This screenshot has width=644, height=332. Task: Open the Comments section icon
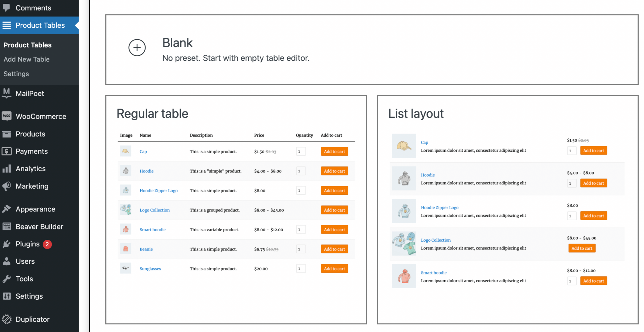pyautogui.click(x=7, y=8)
